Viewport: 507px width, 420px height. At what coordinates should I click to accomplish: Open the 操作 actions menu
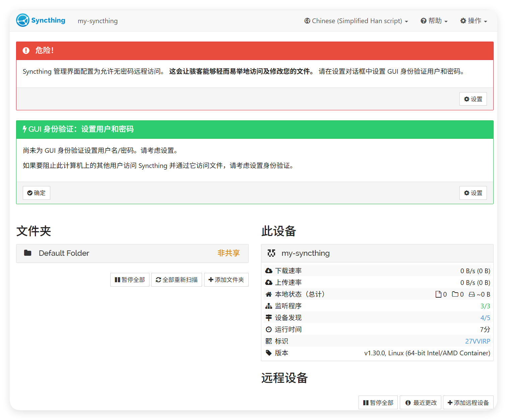point(473,21)
